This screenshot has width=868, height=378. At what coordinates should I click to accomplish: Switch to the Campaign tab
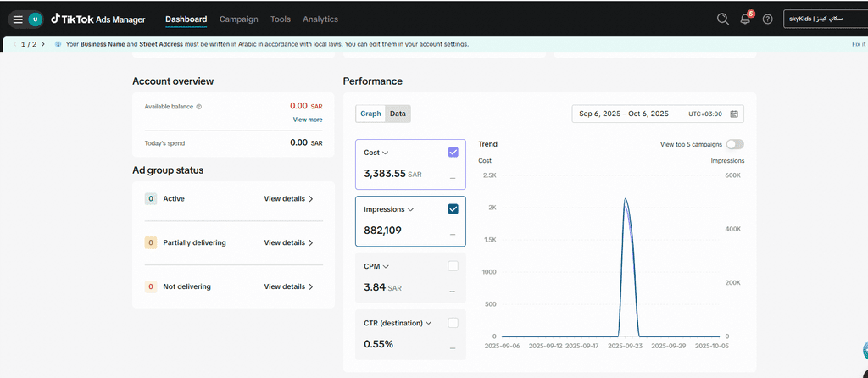tap(238, 19)
